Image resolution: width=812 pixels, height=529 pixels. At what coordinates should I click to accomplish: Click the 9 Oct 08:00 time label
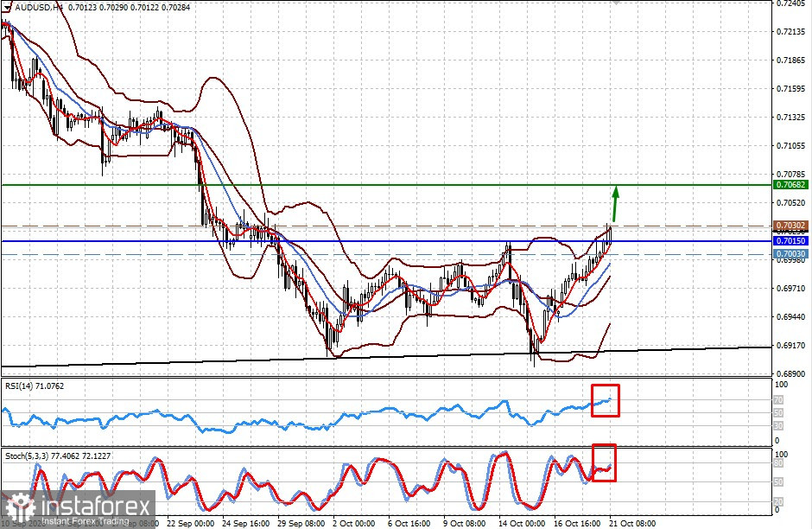click(464, 523)
